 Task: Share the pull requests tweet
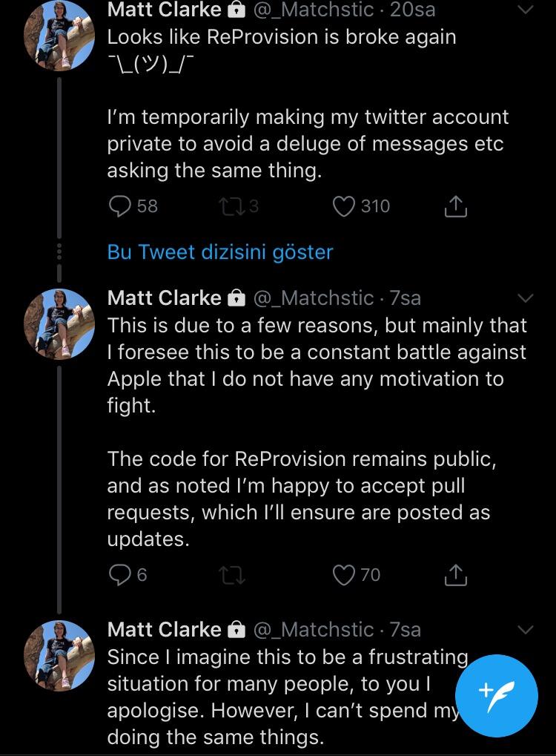tap(456, 575)
